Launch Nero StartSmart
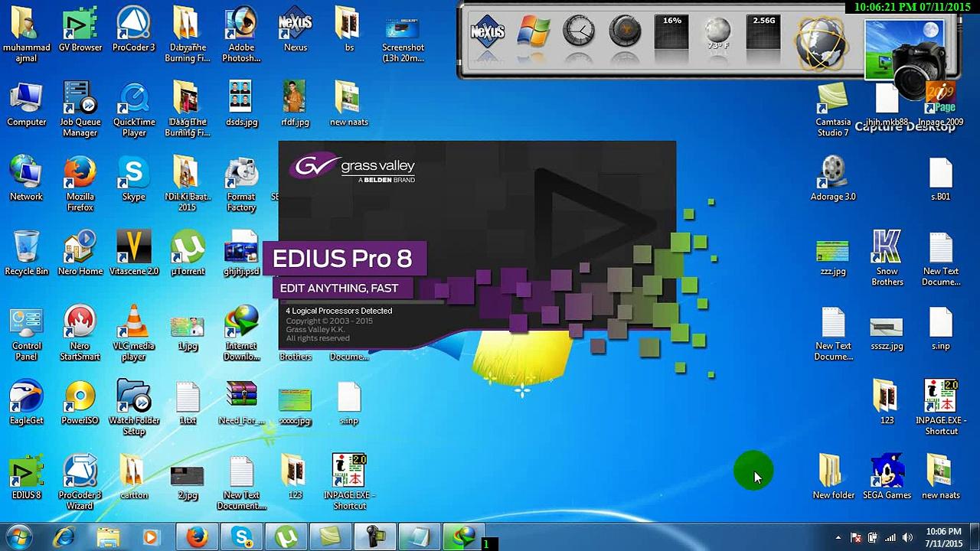 (x=80, y=334)
